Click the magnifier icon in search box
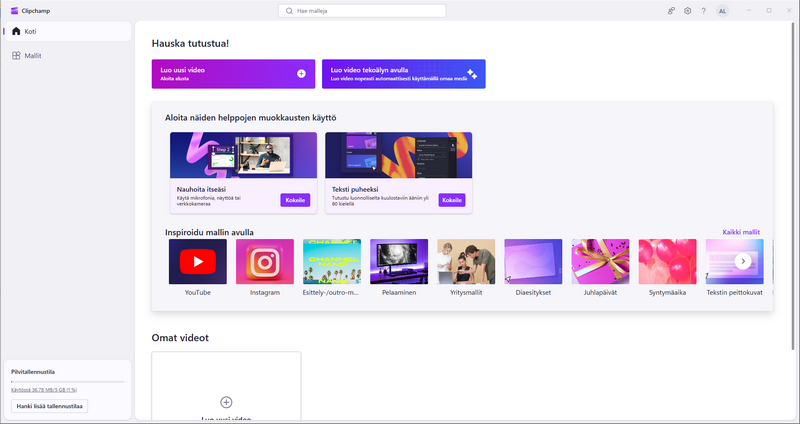Viewport: 800px width, 424px height. coord(289,11)
